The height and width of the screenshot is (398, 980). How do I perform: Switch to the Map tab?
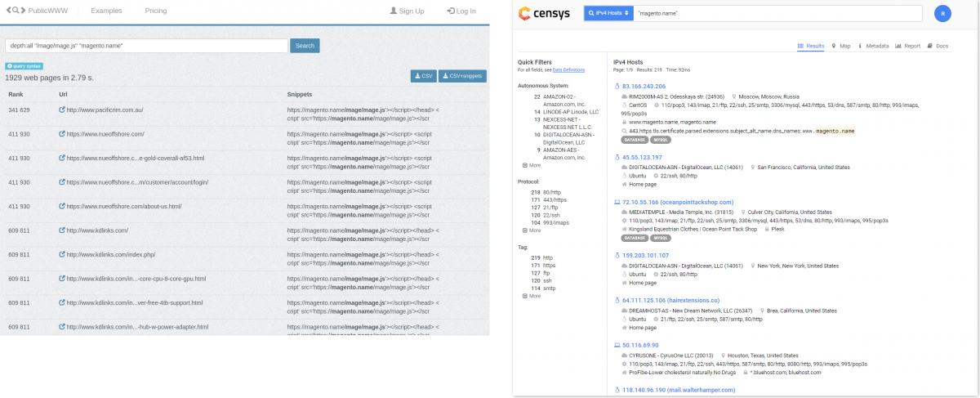coord(841,46)
